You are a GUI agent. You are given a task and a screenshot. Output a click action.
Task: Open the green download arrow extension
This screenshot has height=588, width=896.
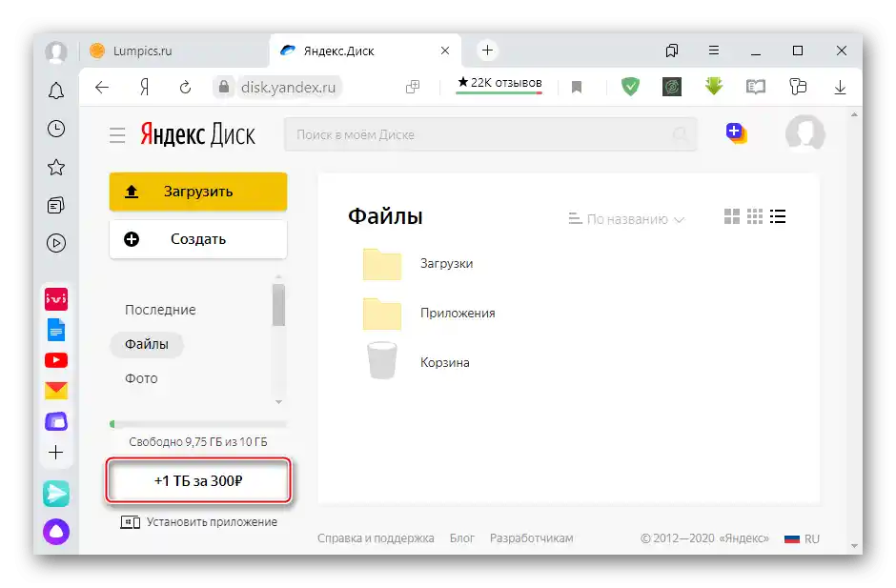point(714,87)
